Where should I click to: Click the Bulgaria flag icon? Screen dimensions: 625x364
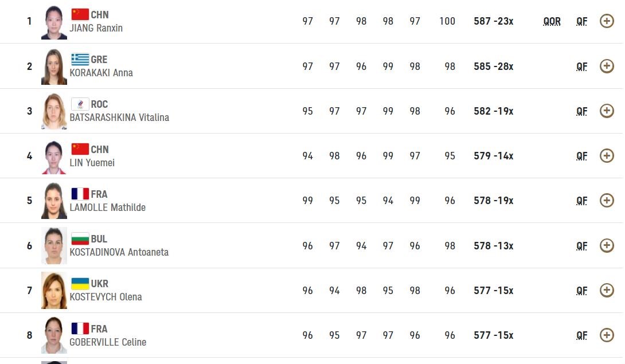tap(80, 238)
